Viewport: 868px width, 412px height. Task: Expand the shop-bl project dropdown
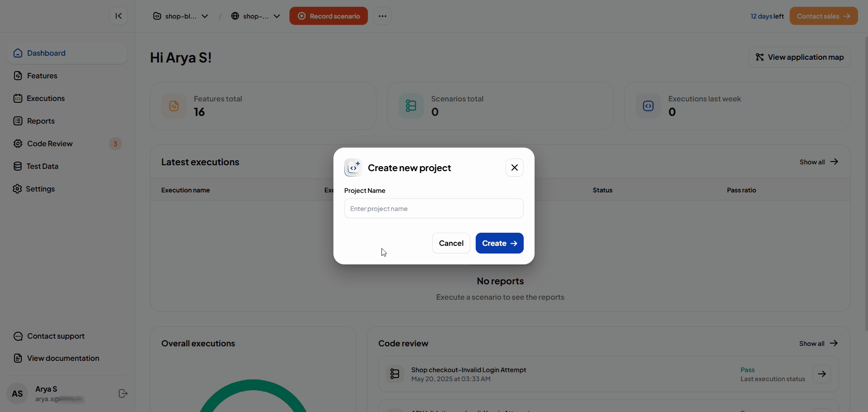181,16
